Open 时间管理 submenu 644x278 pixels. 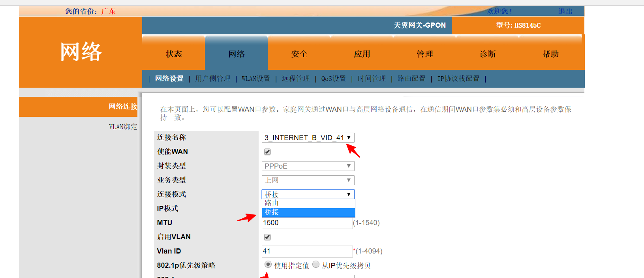[x=372, y=79]
